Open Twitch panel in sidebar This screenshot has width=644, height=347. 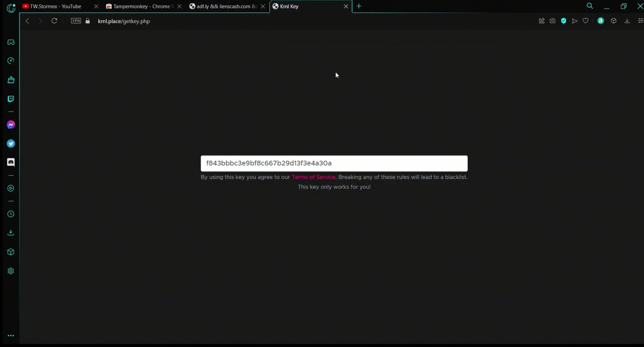[x=11, y=99]
